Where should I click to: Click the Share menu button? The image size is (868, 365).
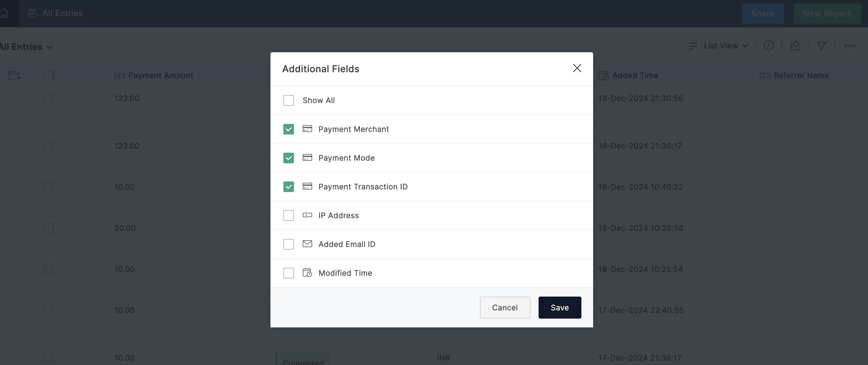click(762, 13)
